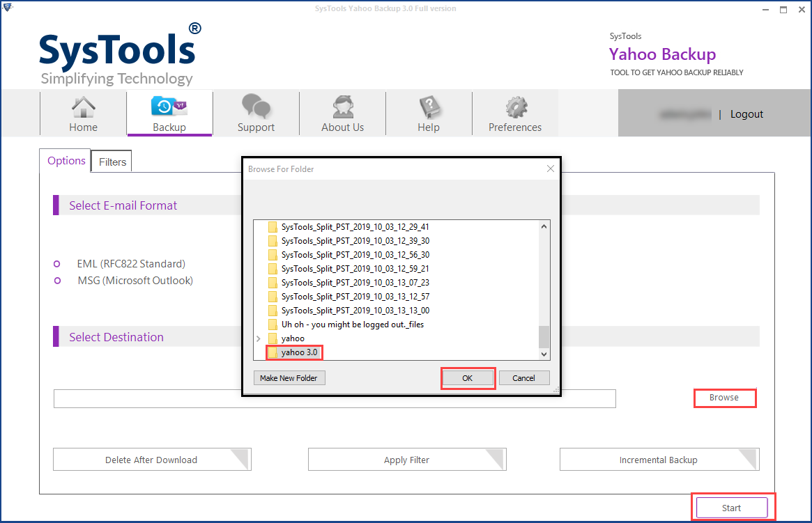This screenshot has width=812, height=523.
Task: Choose MSG (Microsoft Outlook) format
Action: [57, 281]
